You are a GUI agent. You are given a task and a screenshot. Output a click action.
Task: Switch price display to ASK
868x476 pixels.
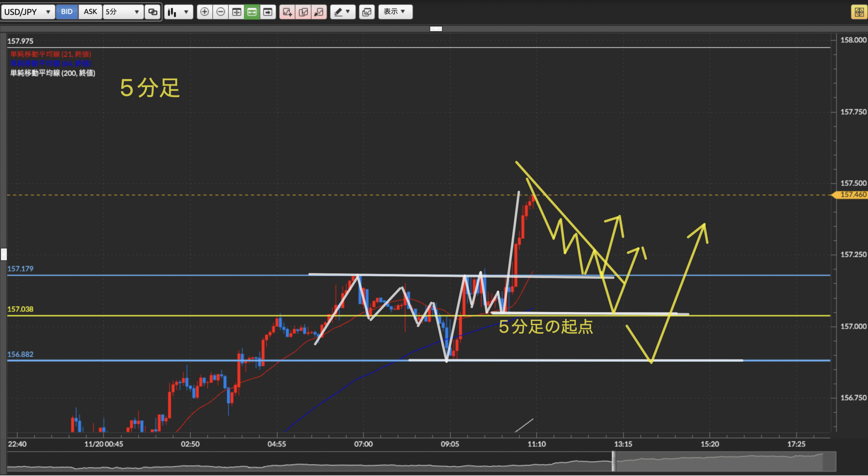click(x=90, y=12)
